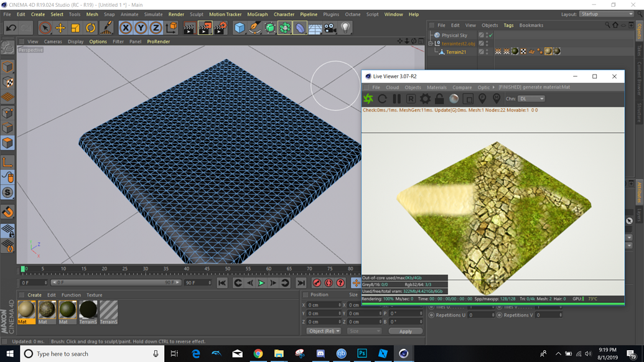Viewport: 644px width, 362px height.
Task: Activate the Move tool
Action: (x=60, y=28)
